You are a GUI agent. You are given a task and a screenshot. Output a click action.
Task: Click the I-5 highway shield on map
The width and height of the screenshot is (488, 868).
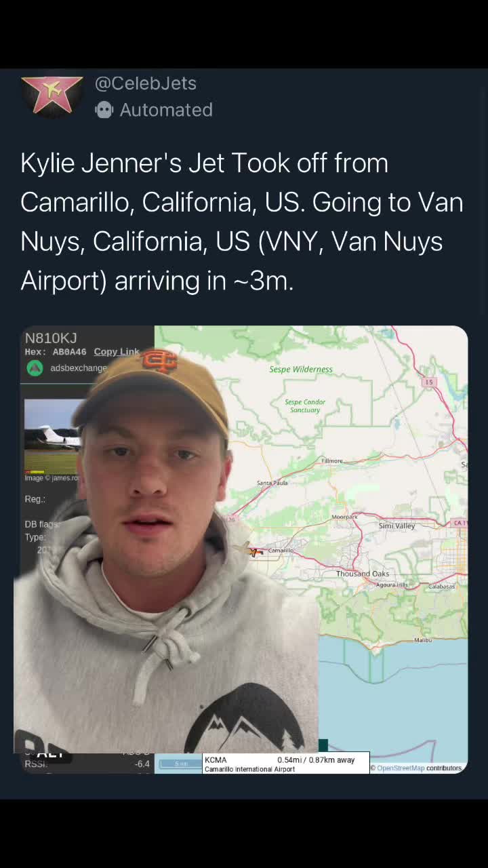(x=428, y=382)
